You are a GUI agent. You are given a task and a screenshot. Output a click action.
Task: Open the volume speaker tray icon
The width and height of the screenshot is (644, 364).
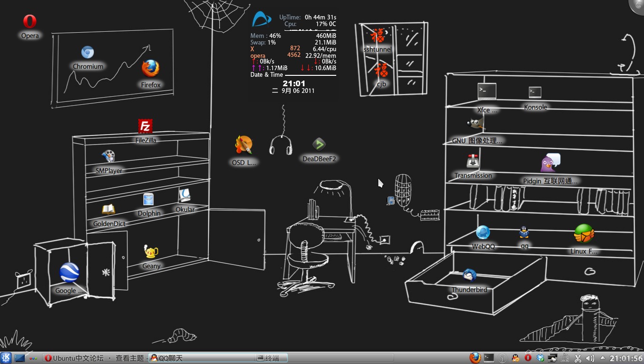[x=590, y=358]
